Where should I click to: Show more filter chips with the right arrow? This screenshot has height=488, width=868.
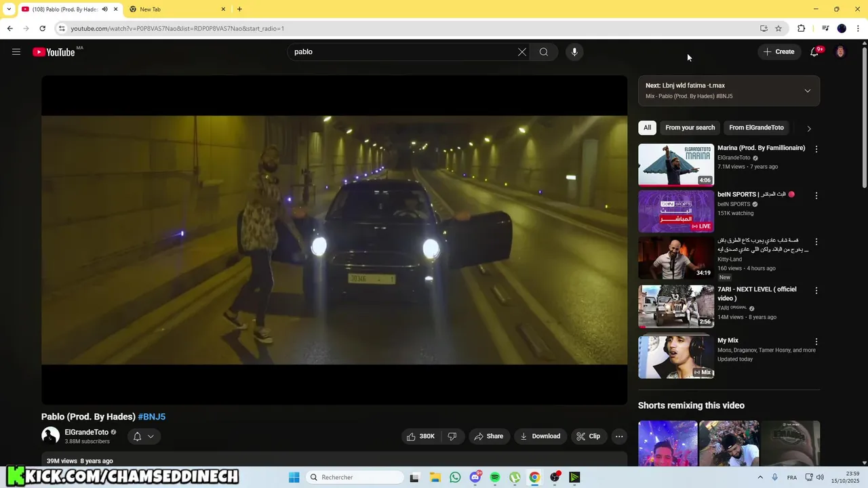[808, 128]
